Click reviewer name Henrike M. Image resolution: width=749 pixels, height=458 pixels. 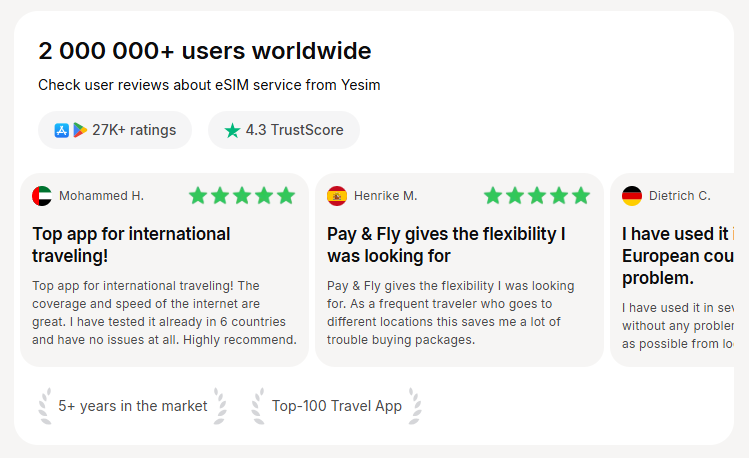coord(385,196)
